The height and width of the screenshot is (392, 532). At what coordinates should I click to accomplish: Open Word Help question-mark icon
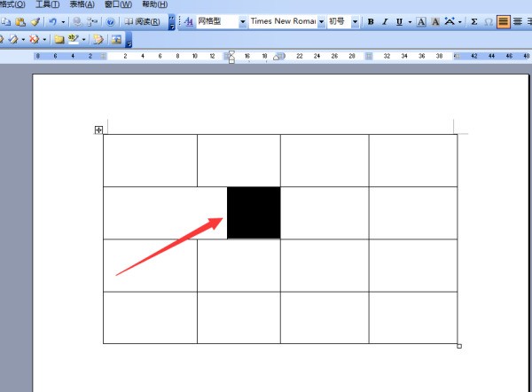(110, 22)
